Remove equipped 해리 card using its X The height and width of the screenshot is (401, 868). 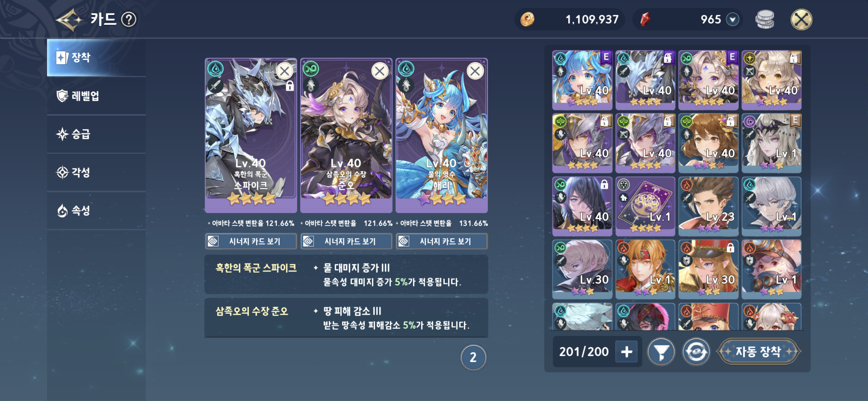pyautogui.click(x=475, y=71)
